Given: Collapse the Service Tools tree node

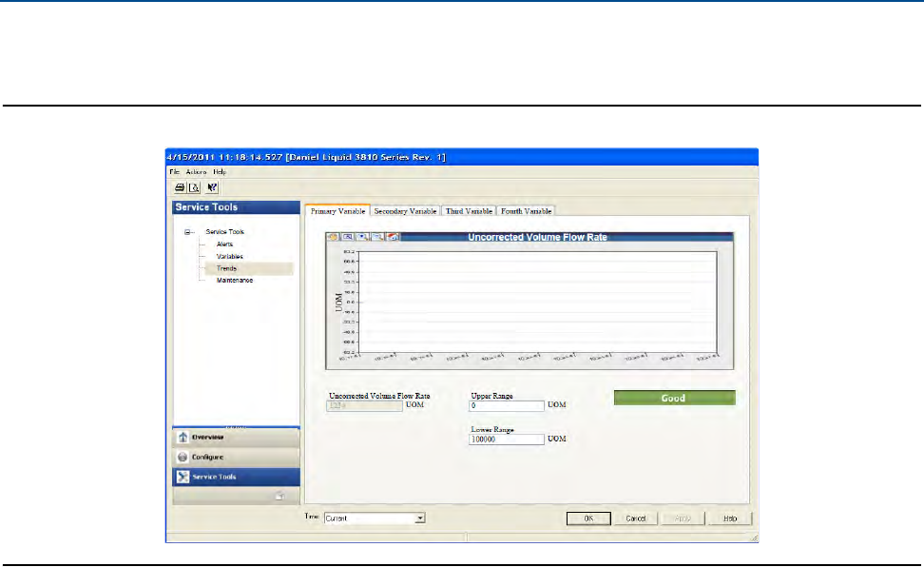Looking at the screenshot, I should pos(188,232).
